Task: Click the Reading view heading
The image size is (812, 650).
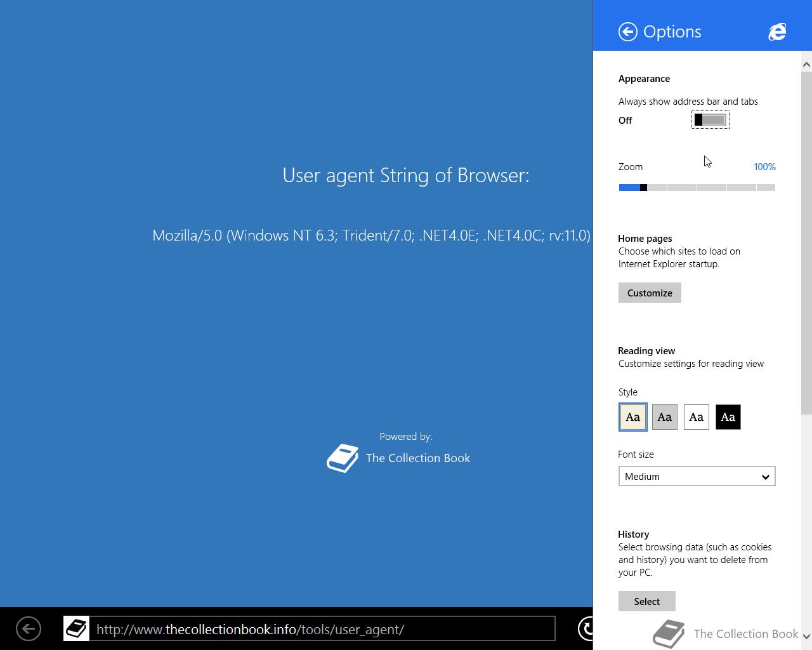Action: [646, 351]
